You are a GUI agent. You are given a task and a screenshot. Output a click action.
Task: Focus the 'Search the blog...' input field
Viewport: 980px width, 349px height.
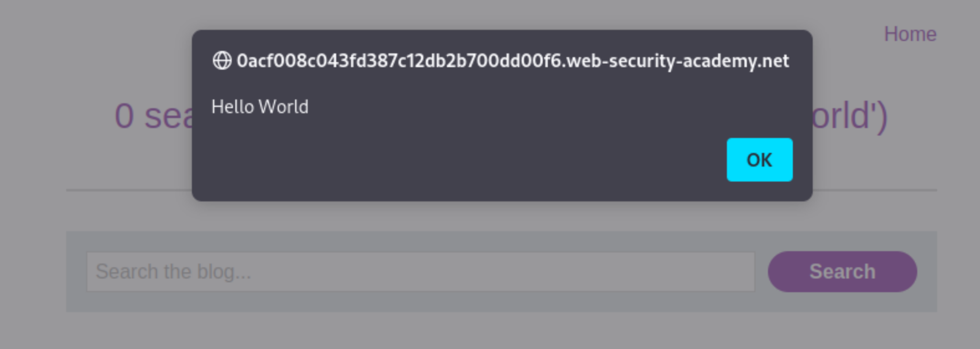[x=420, y=272]
